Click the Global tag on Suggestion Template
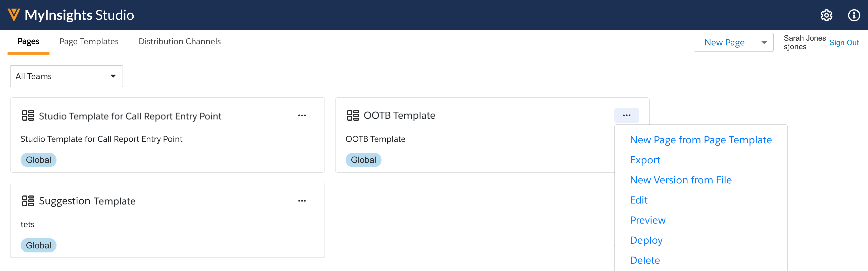The height and width of the screenshot is (271, 868). (38, 245)
